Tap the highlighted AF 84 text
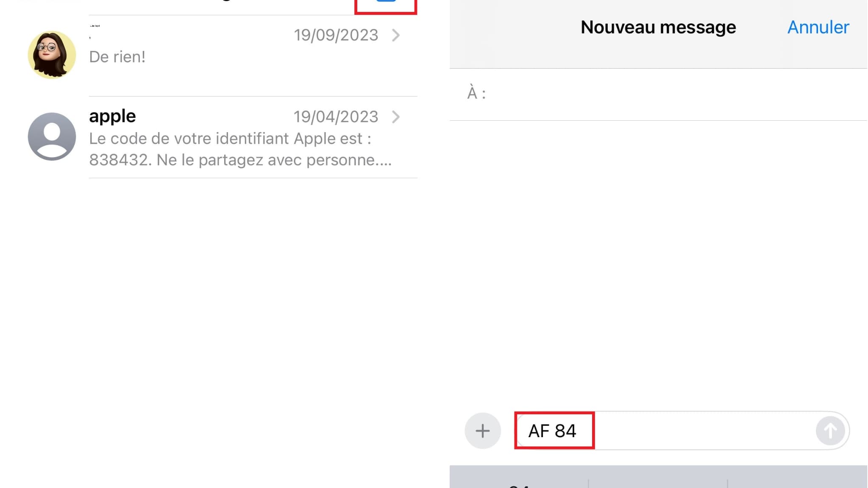868x488 pixels. [553, 431]
